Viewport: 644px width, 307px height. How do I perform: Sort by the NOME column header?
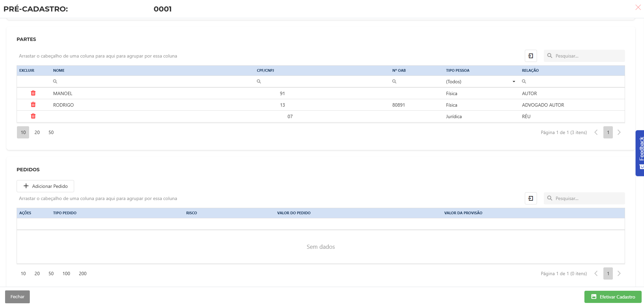(59, 70)
